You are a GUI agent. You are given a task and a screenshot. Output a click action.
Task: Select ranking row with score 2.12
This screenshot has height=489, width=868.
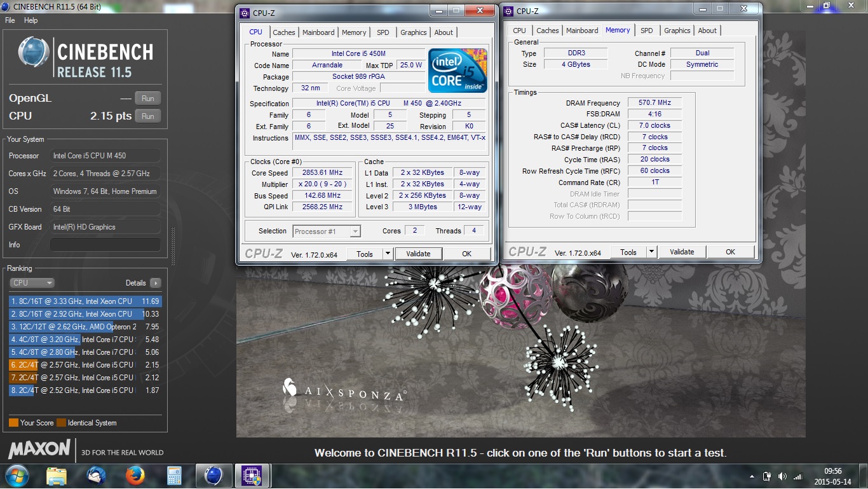click(x=85, y=378)
